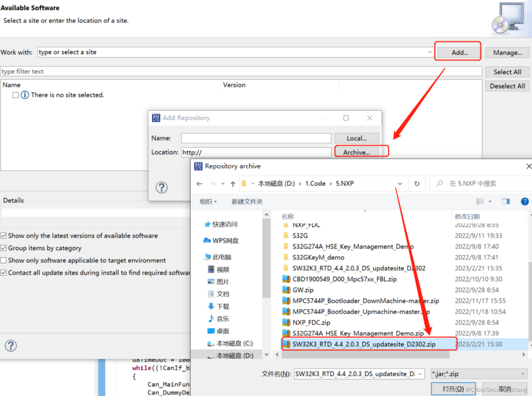Viewport: 532px width, 396px height.
Task: Toggle Show only the latest versions checkbox
Action: click(x=4, y=236)
